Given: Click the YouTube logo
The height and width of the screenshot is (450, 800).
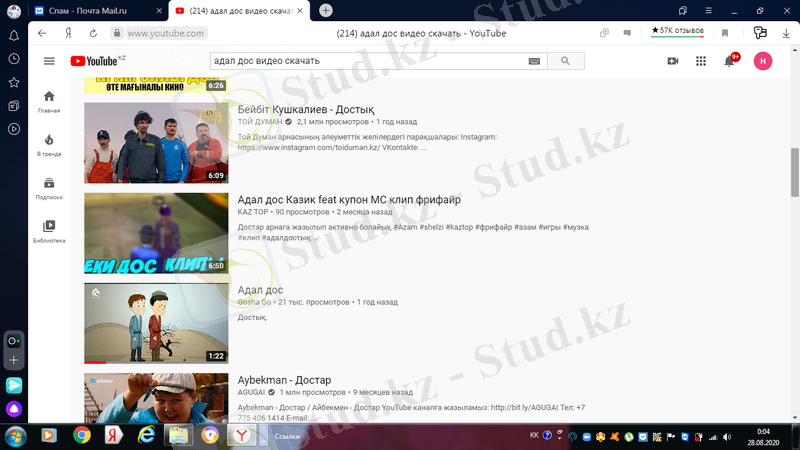Looking at the screenshot, I should (96, 61).
